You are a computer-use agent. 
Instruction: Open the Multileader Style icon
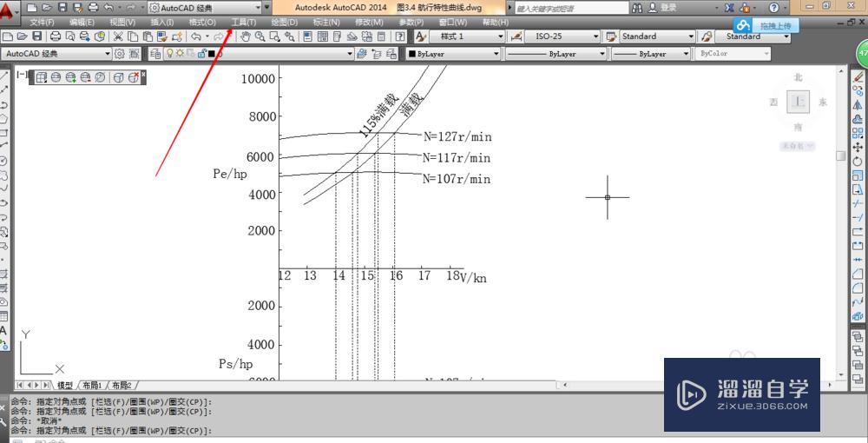click(x=707, y=36)
